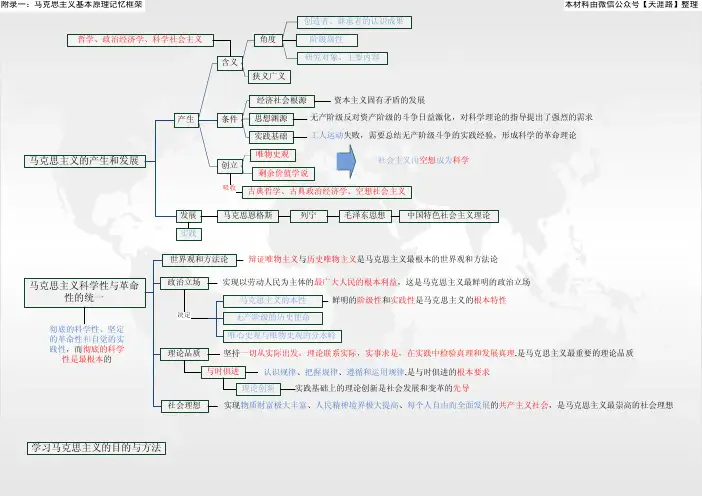Select the 产生 branch node
Viewport: 702px width, 496px height.
186,119
